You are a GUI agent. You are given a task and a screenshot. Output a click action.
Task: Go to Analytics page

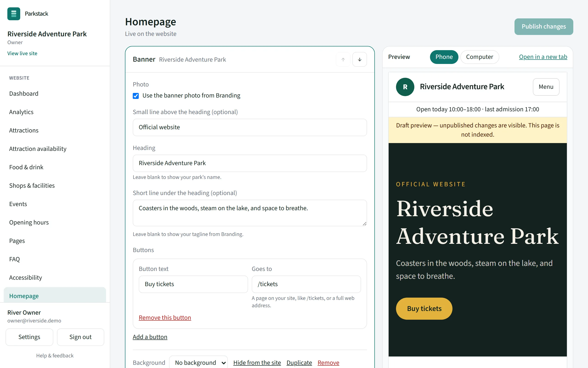point(55,112)
